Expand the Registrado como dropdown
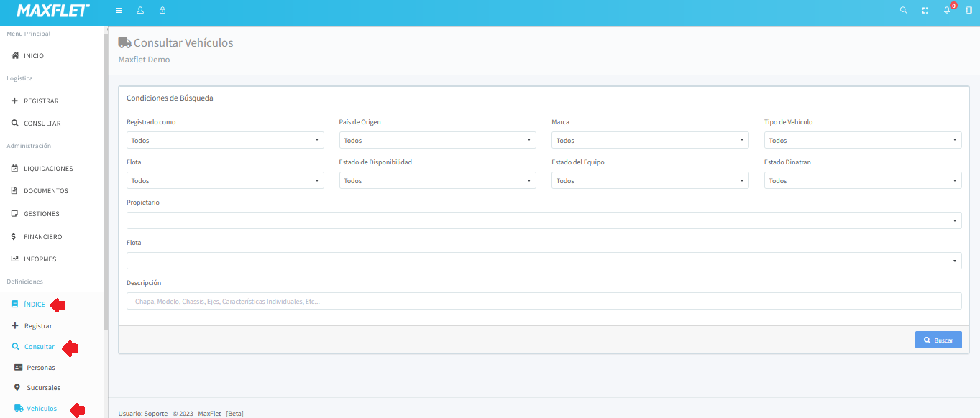This screenshot has height=418, width=980. tap(225, 140)
